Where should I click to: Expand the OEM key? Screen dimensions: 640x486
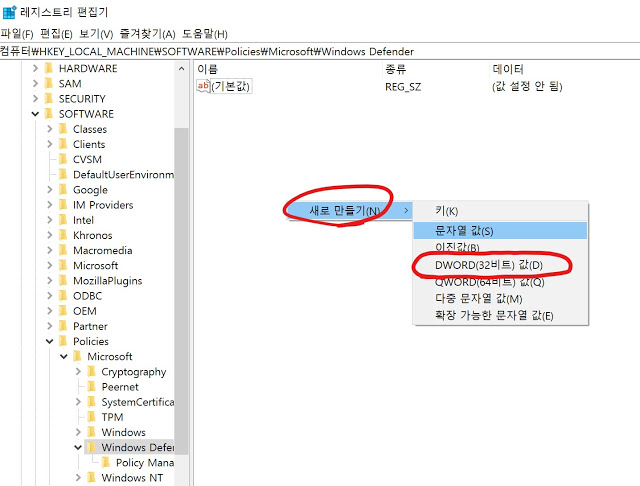point(50,311)
